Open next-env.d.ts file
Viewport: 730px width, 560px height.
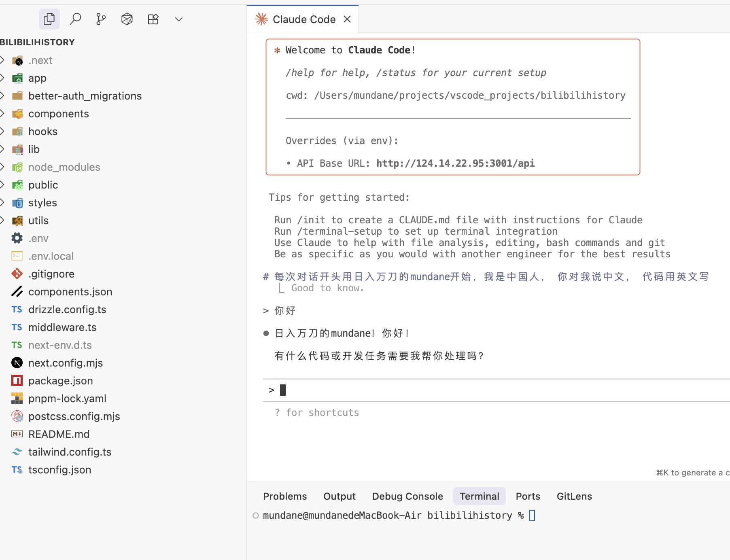click(x=60, y=345)
